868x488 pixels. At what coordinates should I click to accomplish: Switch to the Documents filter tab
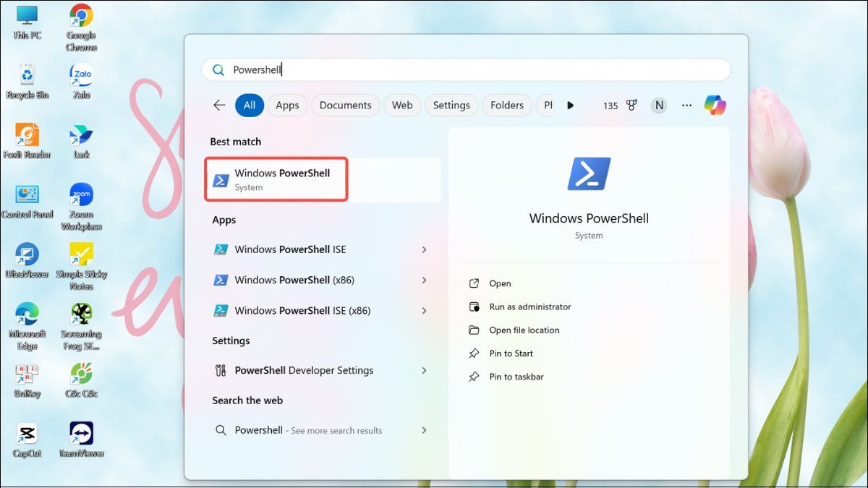coord(345,106)
